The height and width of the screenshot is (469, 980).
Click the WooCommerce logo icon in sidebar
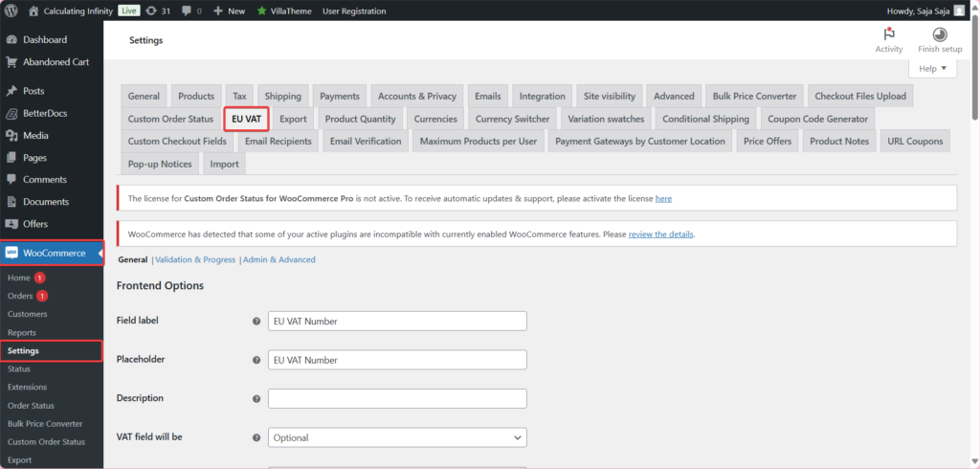point(11,253)
